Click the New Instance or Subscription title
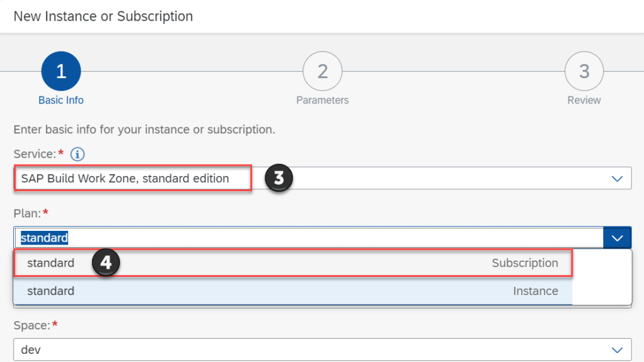 [103, 16]
